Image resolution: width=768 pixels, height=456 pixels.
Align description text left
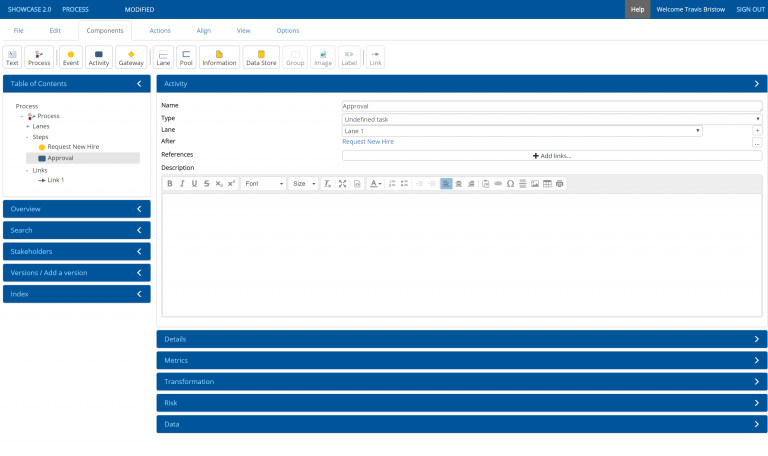click(x=446, y=184)
